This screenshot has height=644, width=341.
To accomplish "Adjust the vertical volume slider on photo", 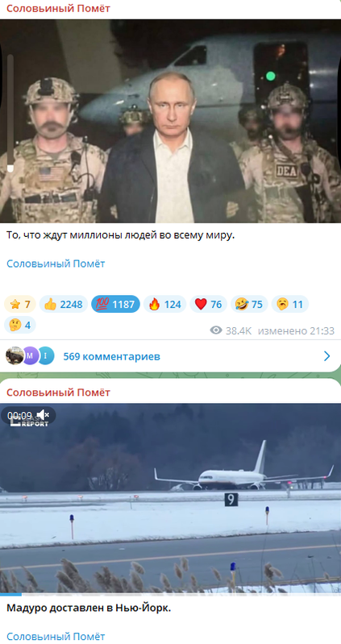I will pyautogui.click(x=10, y=113).
